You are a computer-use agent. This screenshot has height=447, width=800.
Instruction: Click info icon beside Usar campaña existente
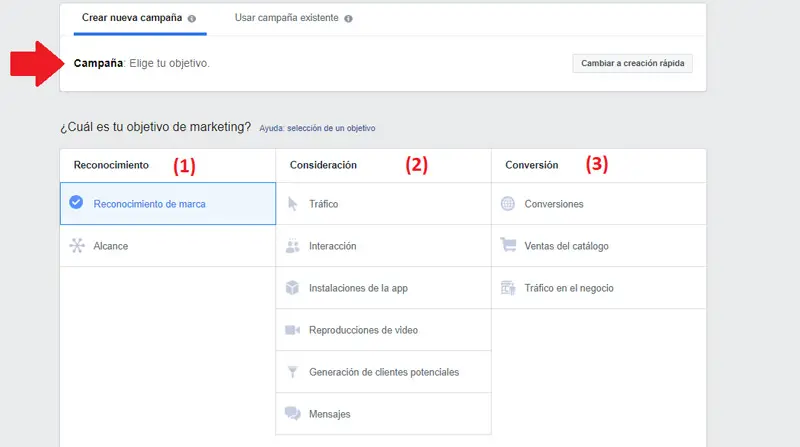tap(349, 19)
